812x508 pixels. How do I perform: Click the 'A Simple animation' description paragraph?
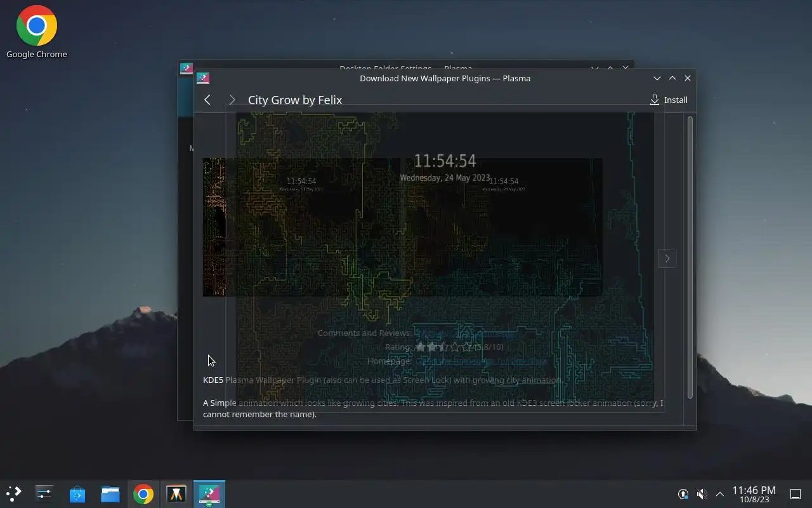pos(433,408)
